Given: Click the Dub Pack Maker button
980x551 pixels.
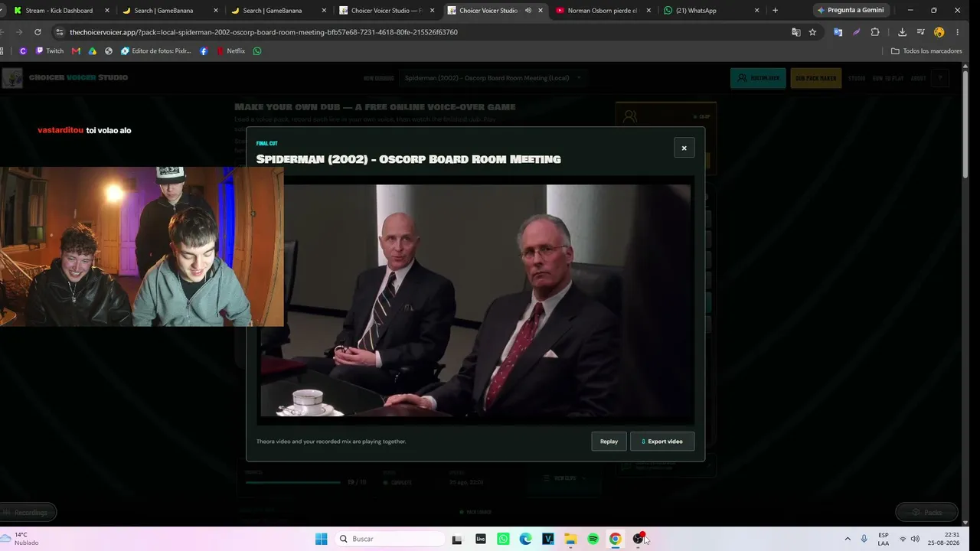Looking at the screenshot, I should (x=816, y=78).
